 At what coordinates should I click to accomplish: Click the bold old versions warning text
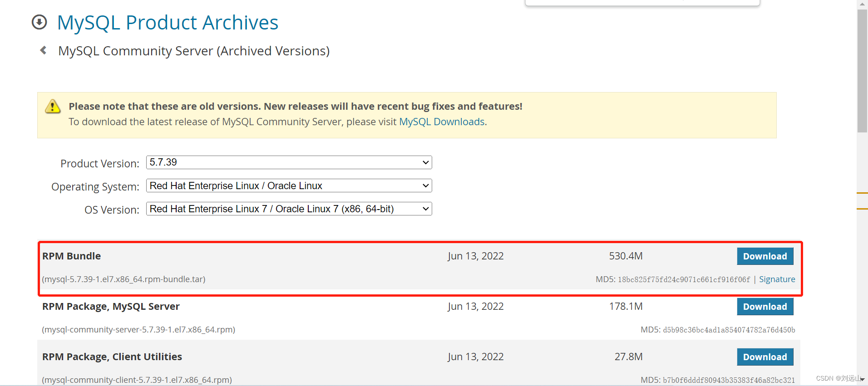pos(296,106)
